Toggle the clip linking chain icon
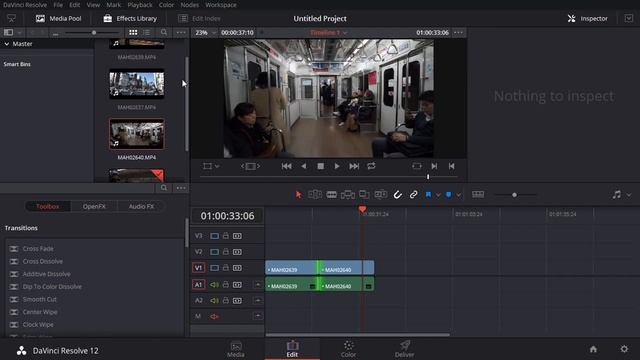Image resolution: width=640 pixels, height=360 pixels. click(x=413, y=195)
